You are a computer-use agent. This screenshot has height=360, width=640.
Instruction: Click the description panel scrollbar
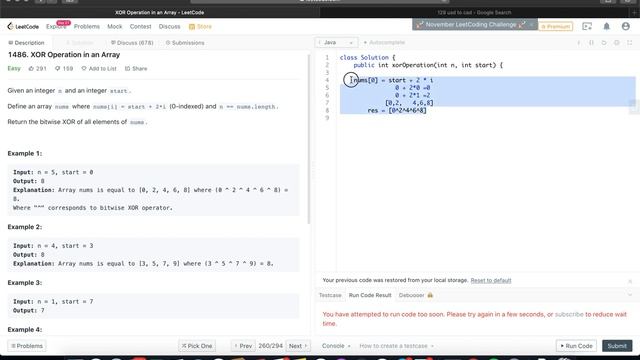309,139
